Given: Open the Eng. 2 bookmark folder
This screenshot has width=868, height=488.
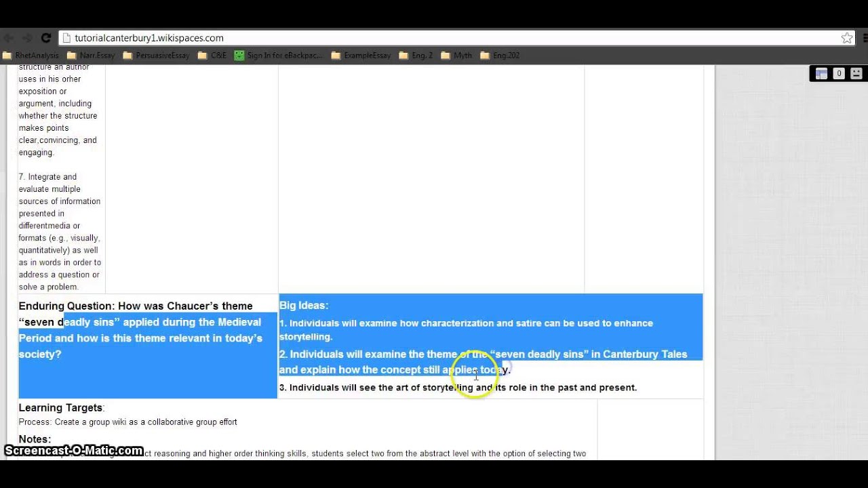Looking at the screenshot, I should (416, 56).
